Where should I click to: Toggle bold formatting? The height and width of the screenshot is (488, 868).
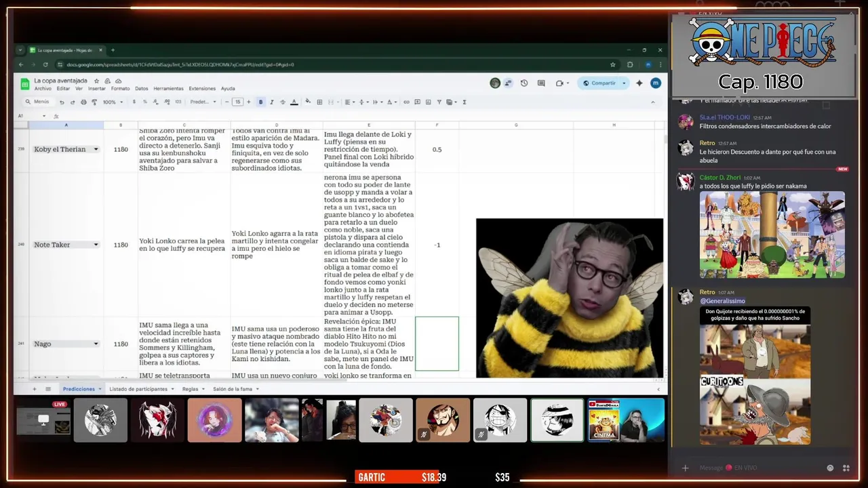tap(260, 102)
